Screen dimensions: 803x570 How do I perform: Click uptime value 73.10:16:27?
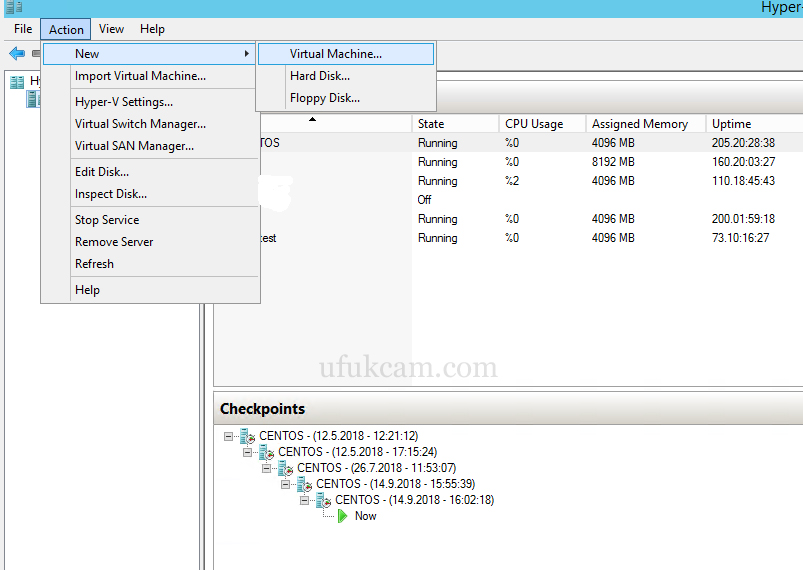coord(740,238)
